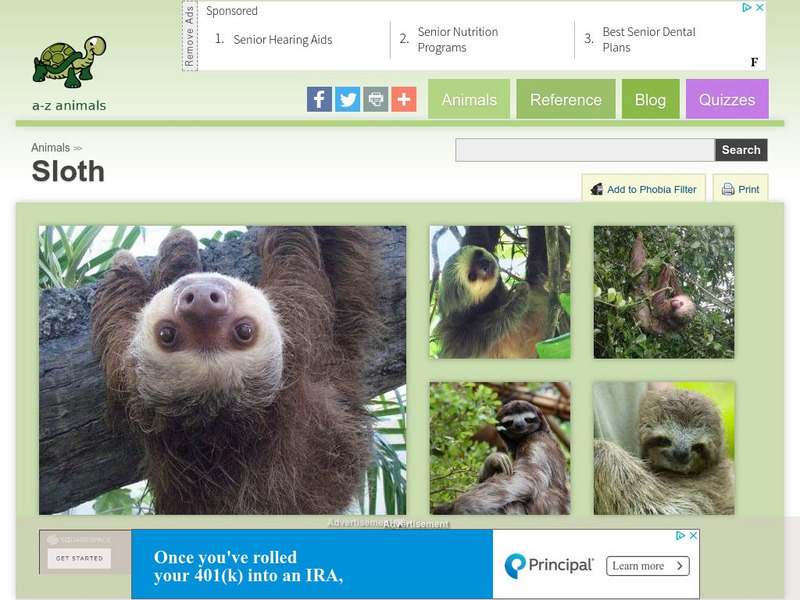Screen dimensions: 800x600
Task: Follow the Animals breadcrumb link
Action: (x=51, y=148)
